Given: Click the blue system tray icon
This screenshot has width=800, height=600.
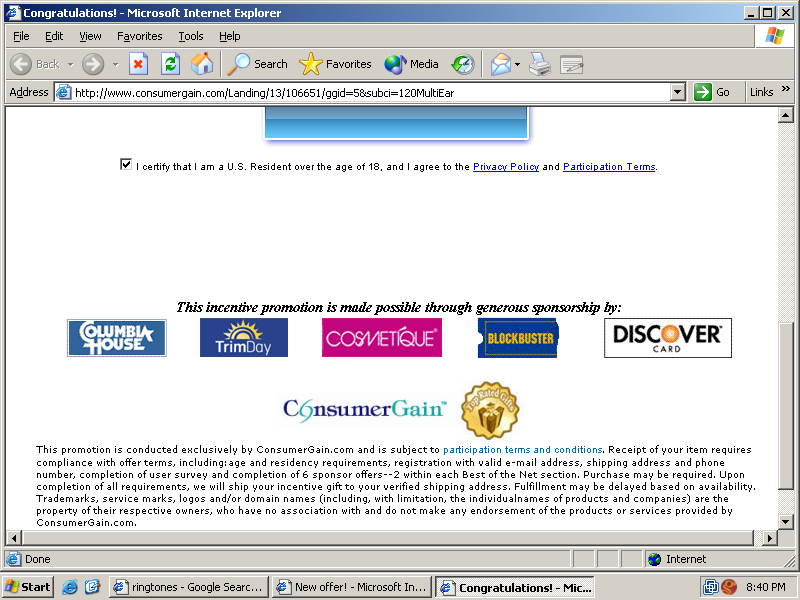Looking at the screenshot, I should click(710, 587).
